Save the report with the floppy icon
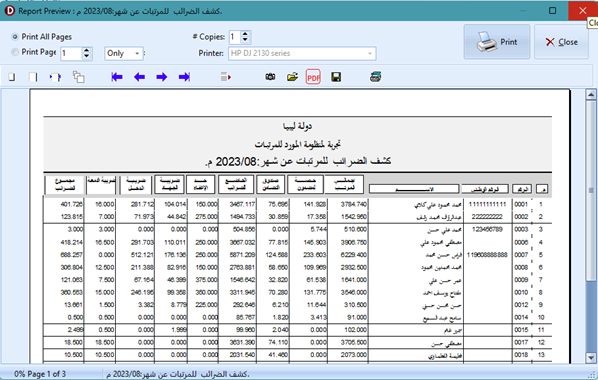This screenshot has width=598, height=380. [336, 77]
